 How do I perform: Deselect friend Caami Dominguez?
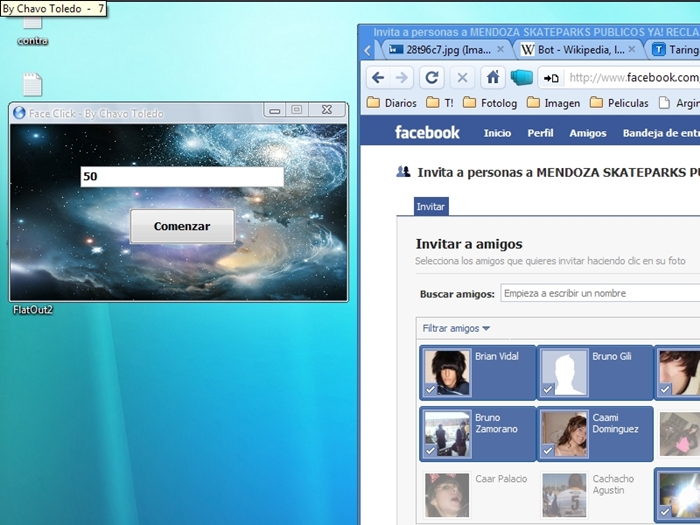coord(595,433)
